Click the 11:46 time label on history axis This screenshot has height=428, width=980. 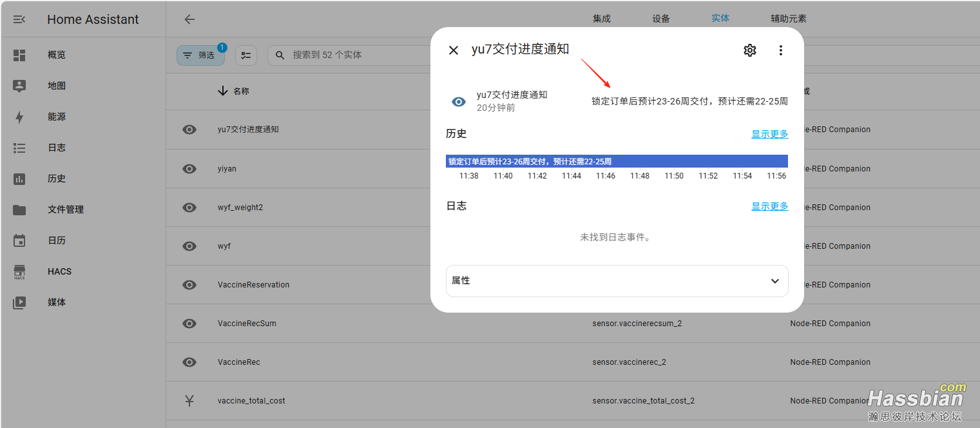coord(606,176)
